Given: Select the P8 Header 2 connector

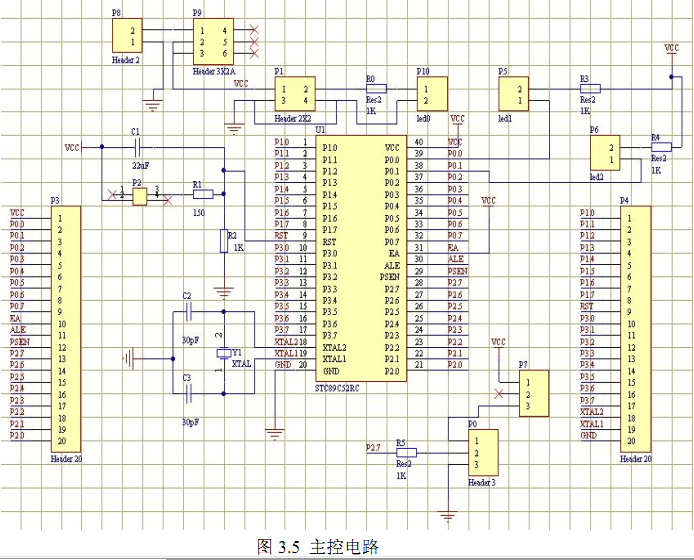Looking at the screenshot, I should pos(127,35).
